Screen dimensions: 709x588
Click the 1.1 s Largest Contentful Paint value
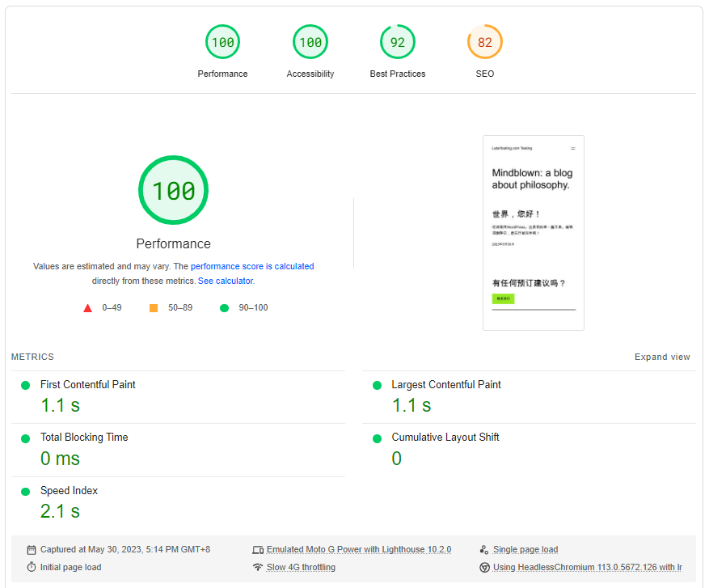point(411,405)
